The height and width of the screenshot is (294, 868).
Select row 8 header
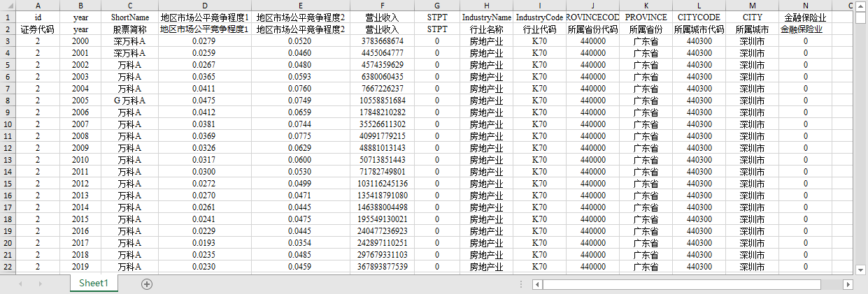[8, 100]
